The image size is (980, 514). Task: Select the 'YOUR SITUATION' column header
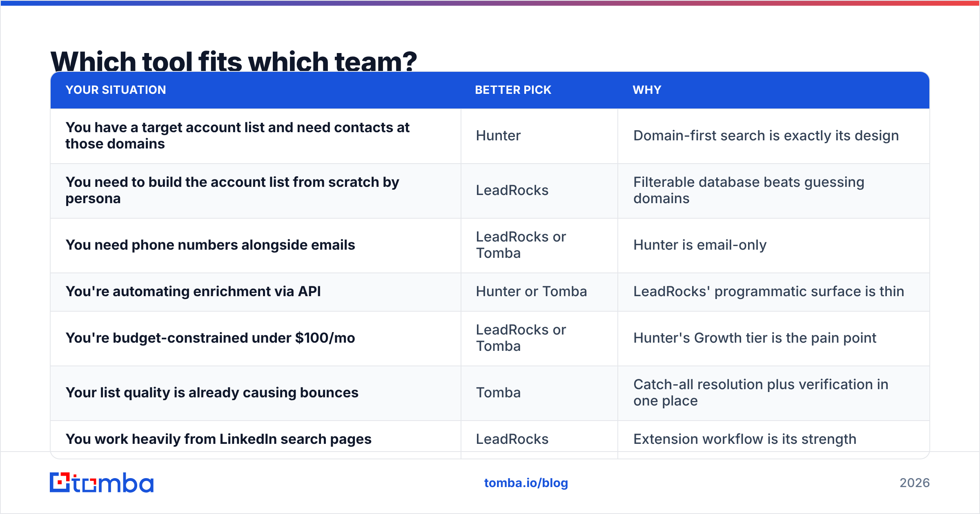pyautogui.click(x=116, y=90)
